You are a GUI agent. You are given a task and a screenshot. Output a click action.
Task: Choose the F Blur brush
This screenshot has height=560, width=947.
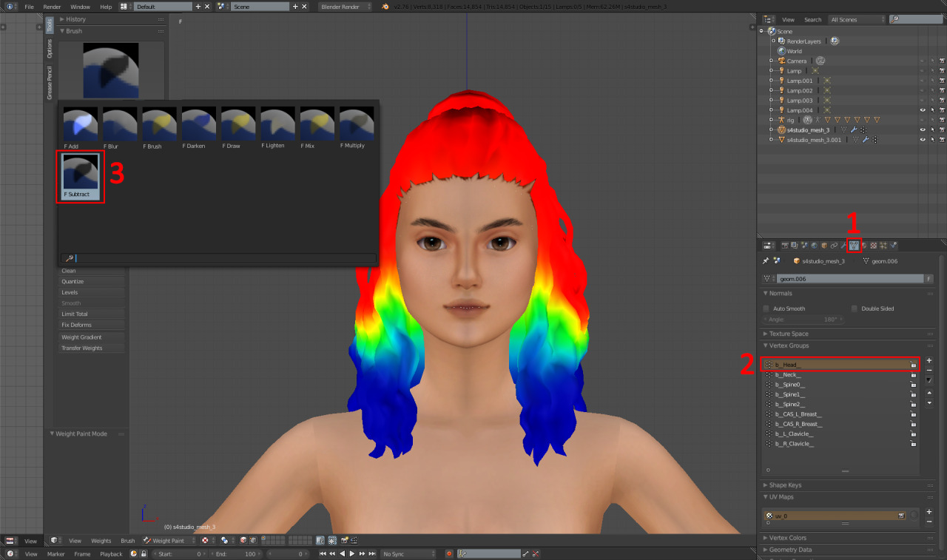pyautogui.click(x=120, y=128)
